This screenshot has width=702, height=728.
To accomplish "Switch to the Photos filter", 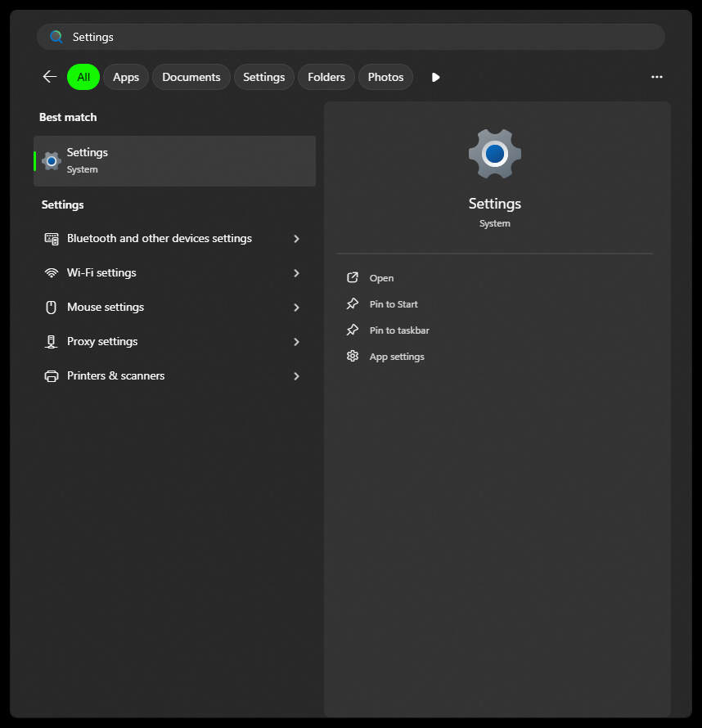I will point(386,77).
